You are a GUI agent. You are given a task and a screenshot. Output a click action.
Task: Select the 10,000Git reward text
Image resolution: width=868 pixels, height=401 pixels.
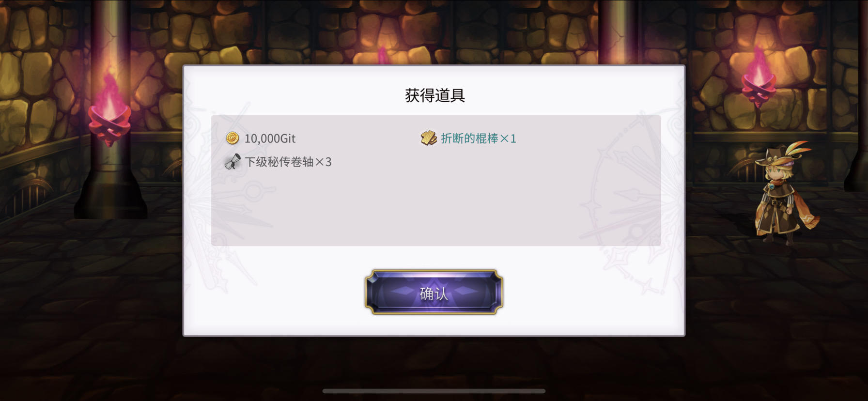pyautogui.click(x=270, y=139)
